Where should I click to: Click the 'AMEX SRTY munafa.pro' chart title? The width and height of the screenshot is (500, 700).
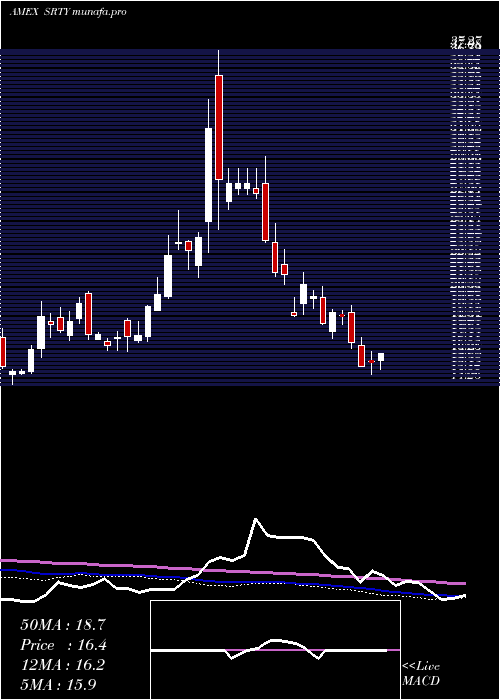point(67,12)
